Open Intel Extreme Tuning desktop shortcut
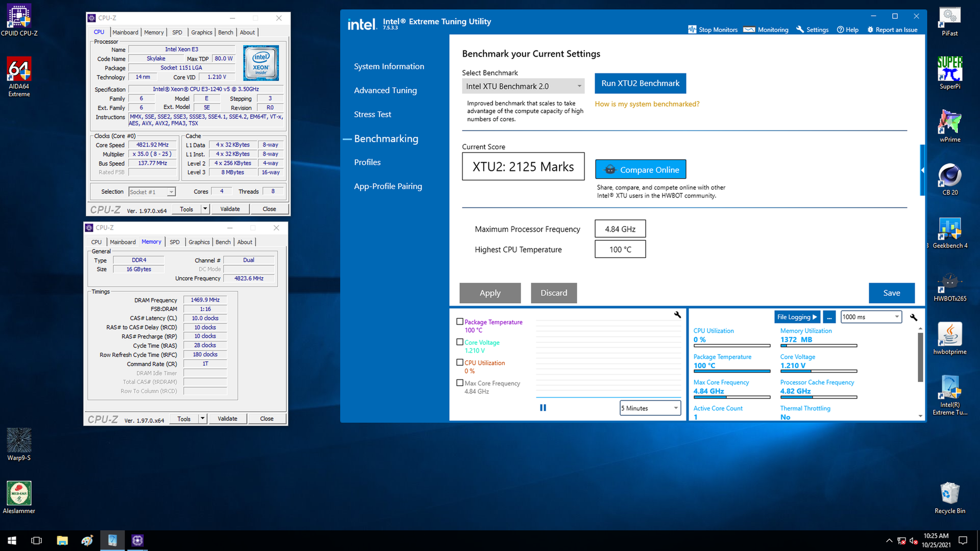This screenshot has height=551, width=980. point(949,395)
